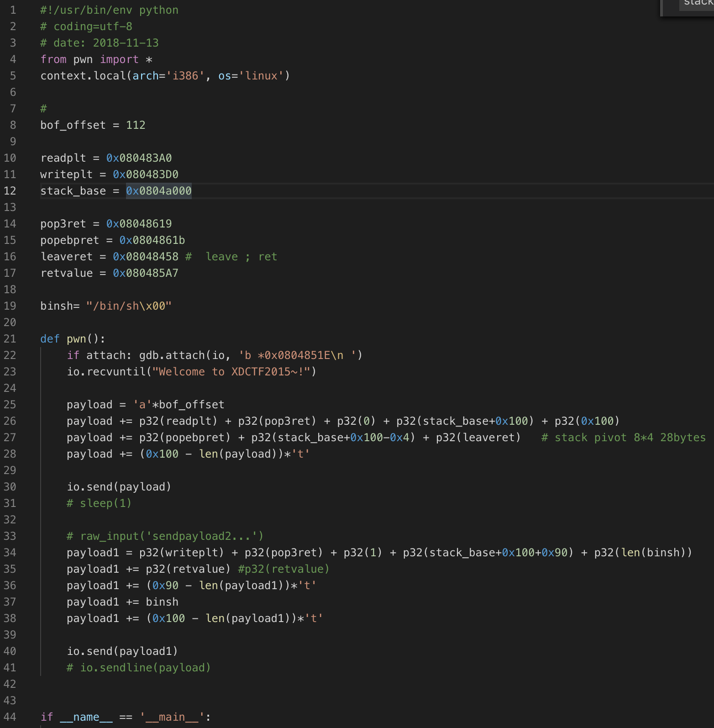
Task: Click the retvalue value 0x080485A7
Action: 146,273
